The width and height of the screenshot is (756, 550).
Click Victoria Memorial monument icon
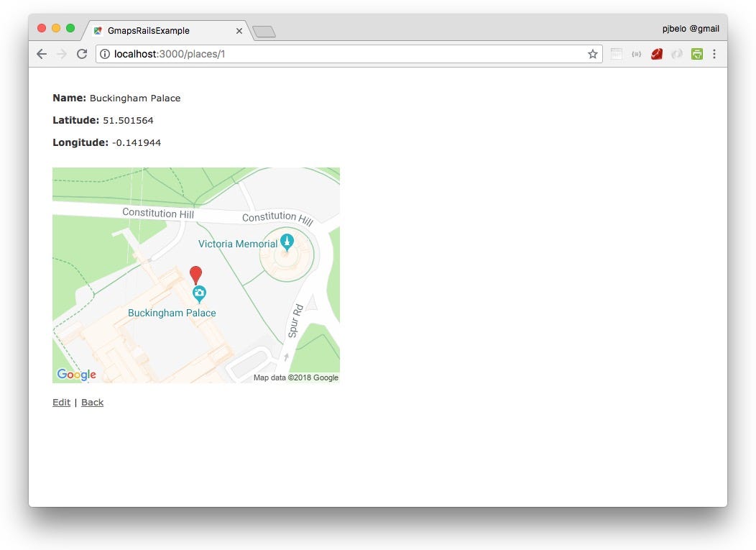tap(287, 242)
